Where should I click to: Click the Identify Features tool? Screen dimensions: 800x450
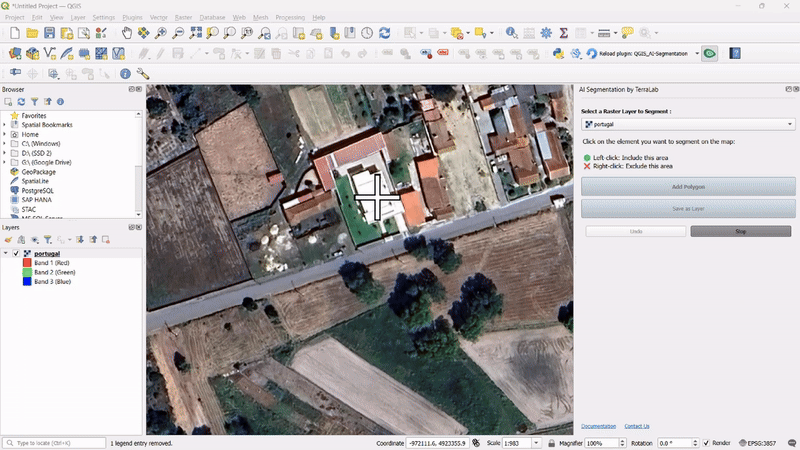coord(512,33)
